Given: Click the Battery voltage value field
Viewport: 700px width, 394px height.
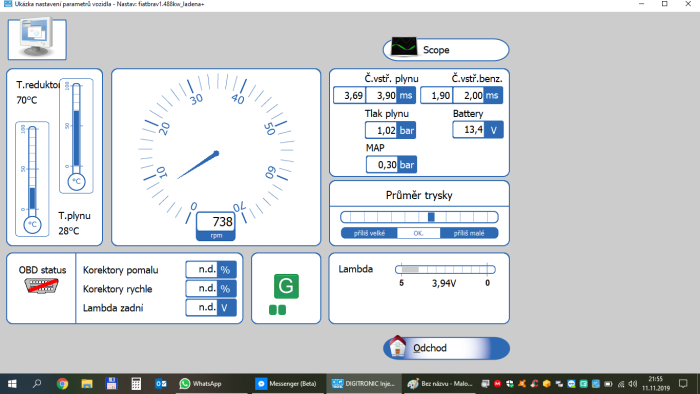Looking at the screenshot, I should coord(478,130).
